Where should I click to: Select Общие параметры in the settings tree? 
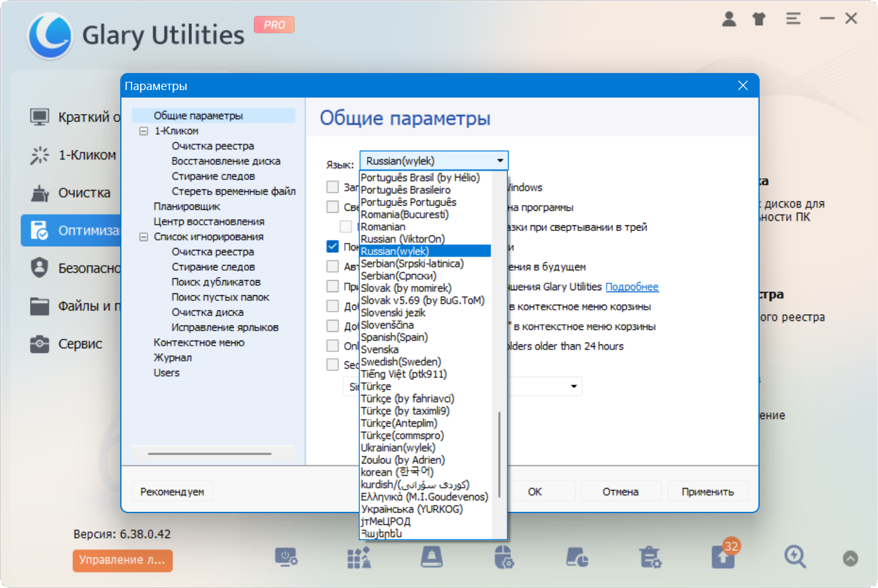click(198, 116)
